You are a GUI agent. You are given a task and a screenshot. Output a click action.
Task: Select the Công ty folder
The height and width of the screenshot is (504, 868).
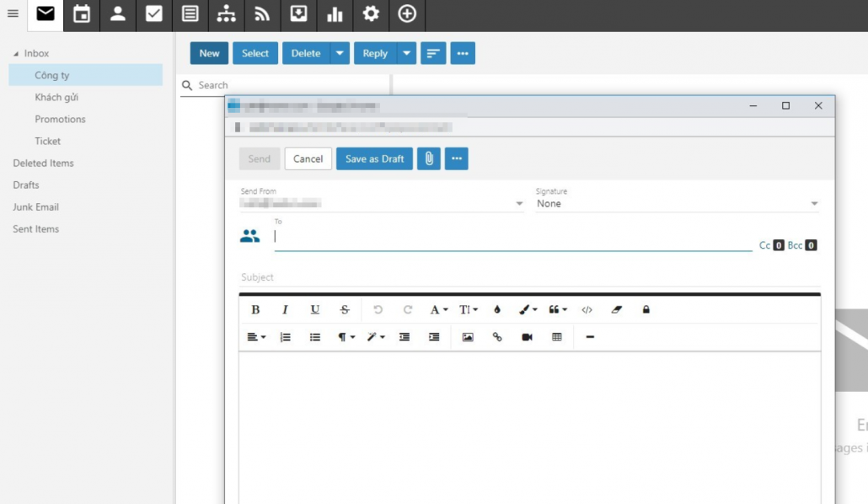click(x=86, y=75)
